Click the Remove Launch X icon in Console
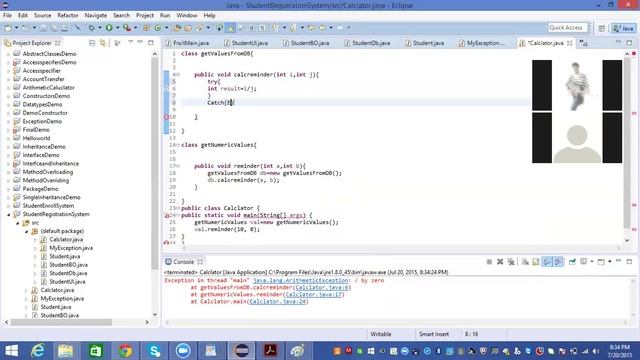Image resolution: width=640 pixels, height=360 pixels. [x=500, y=262]
